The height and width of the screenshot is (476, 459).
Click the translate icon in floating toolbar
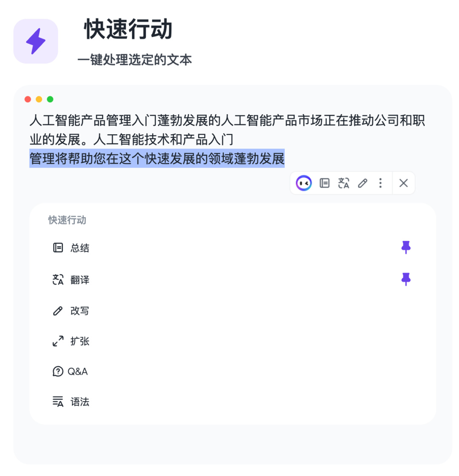pyautogui.click(x=343, y=183)
